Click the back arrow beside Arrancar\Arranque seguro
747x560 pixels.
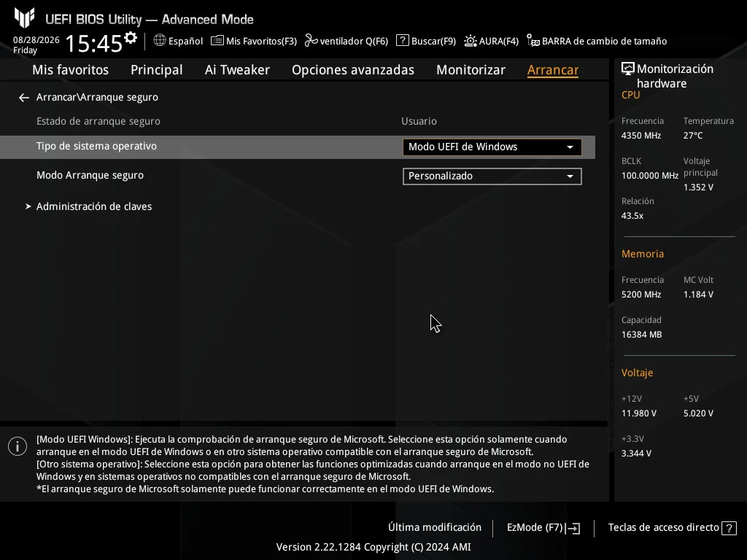pyautogui.click(x=24, y=98)
